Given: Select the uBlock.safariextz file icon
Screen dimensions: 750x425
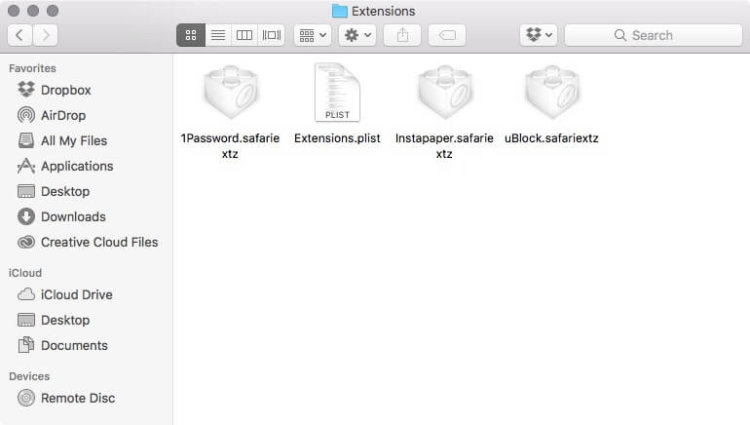Looking at the screenshot, I should point(552,92).
